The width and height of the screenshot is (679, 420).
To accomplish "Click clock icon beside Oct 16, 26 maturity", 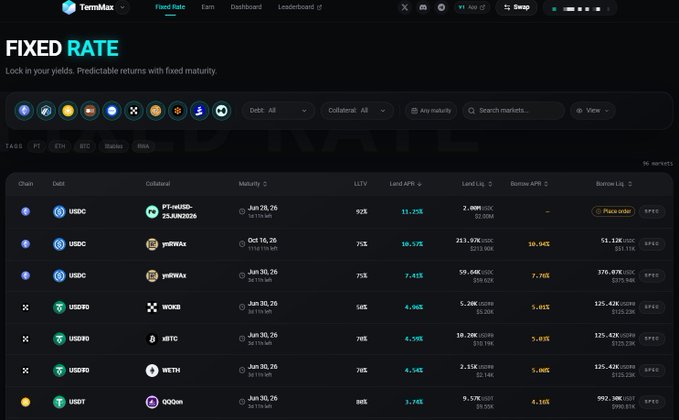I will tap(242, 244).
